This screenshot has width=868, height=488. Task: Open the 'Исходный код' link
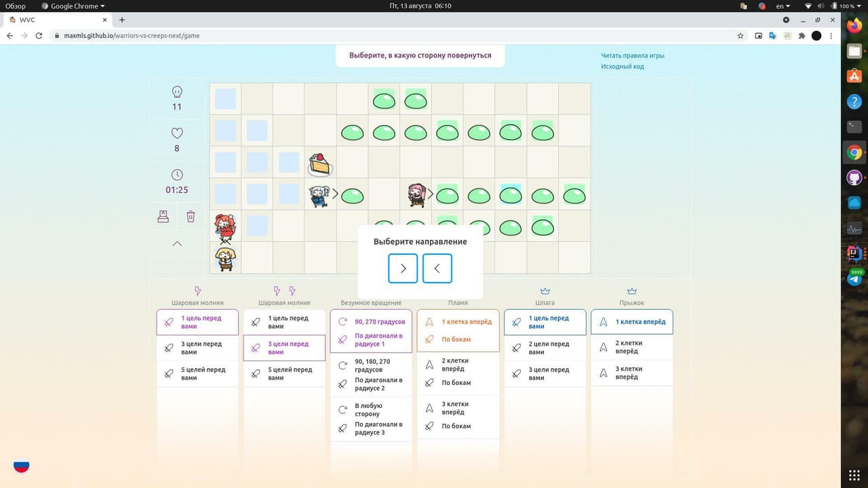point(623,66)
